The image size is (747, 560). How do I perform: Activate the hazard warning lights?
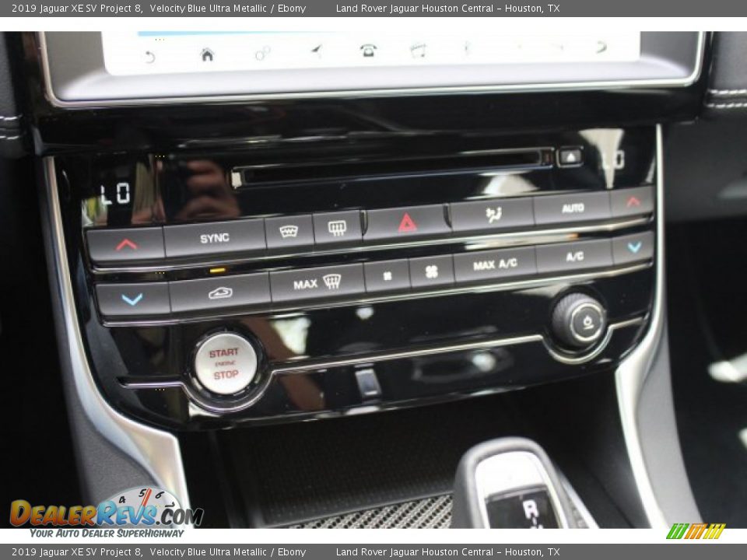click(407, 223)
